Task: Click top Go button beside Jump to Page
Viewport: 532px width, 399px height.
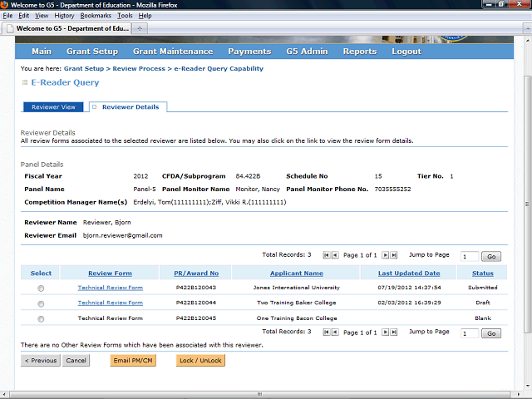Action: [x=491, y=257]
